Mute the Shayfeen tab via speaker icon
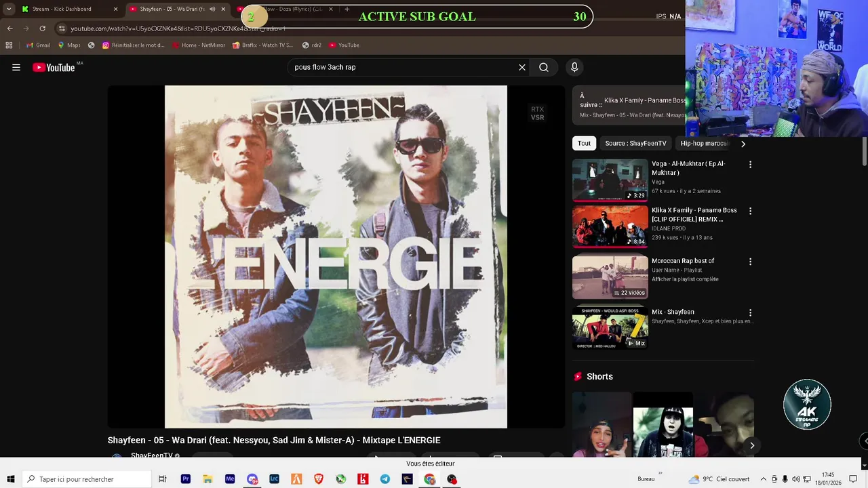868x488 pixels. pos(212,9)
